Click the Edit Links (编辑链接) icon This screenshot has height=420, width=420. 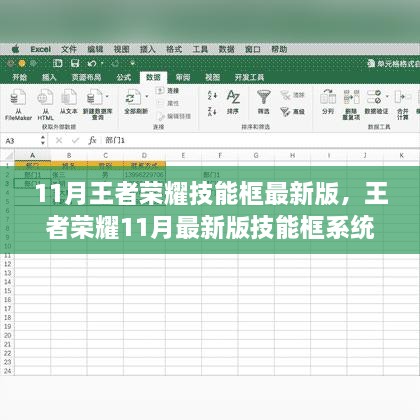coord(161,116)
